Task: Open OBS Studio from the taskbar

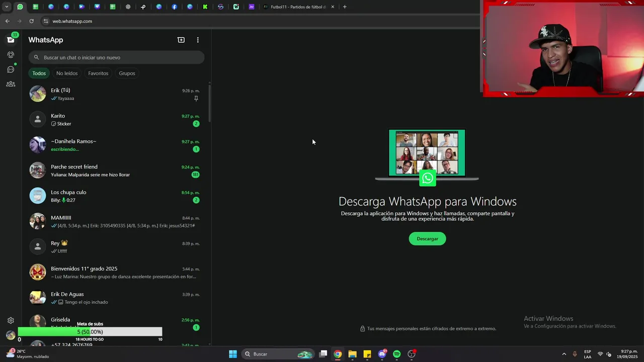Action: [x=412, y=354]
